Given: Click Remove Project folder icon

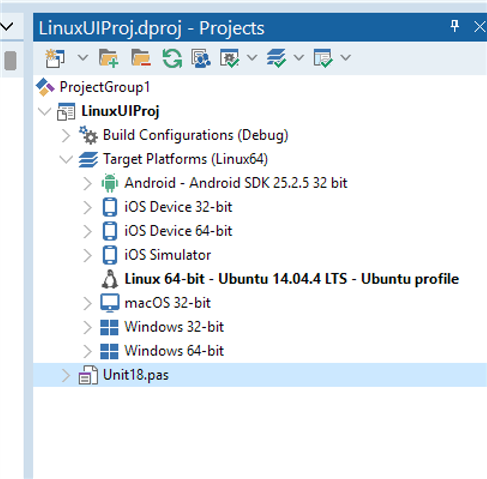Looking at the screenshot, I should (x=141, y=58).
